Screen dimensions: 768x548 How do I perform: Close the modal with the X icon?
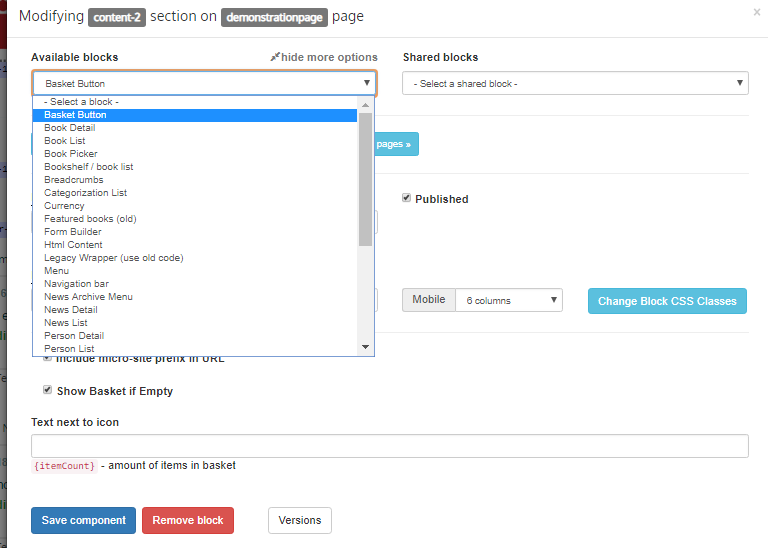click(756, 12)
